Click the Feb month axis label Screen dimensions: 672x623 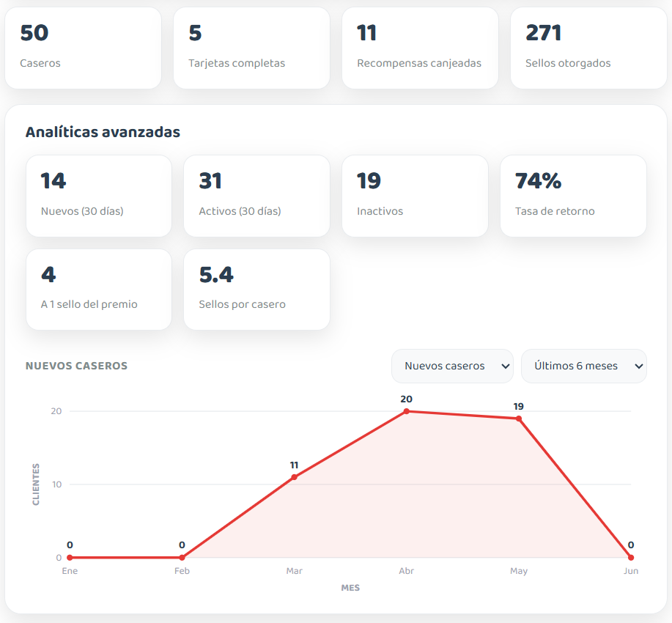point(182,571)
